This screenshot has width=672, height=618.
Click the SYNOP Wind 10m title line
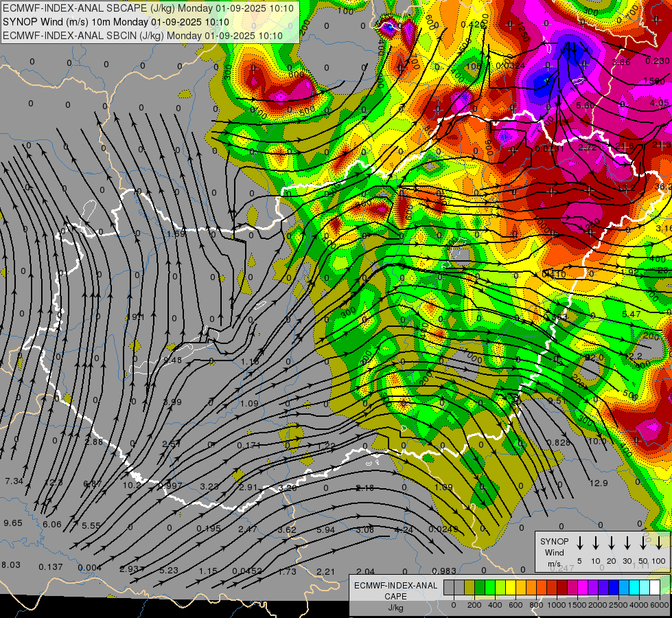coord(116,22)
